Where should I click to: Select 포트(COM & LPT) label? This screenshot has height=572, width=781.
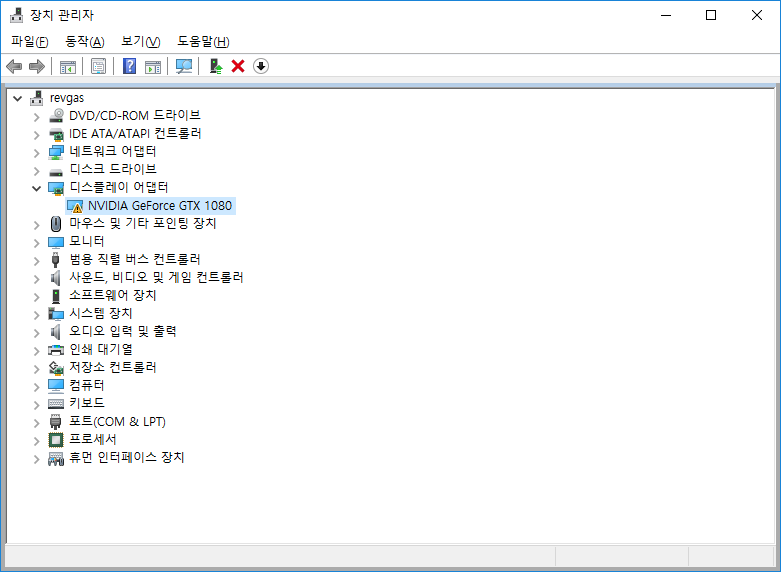117,422
